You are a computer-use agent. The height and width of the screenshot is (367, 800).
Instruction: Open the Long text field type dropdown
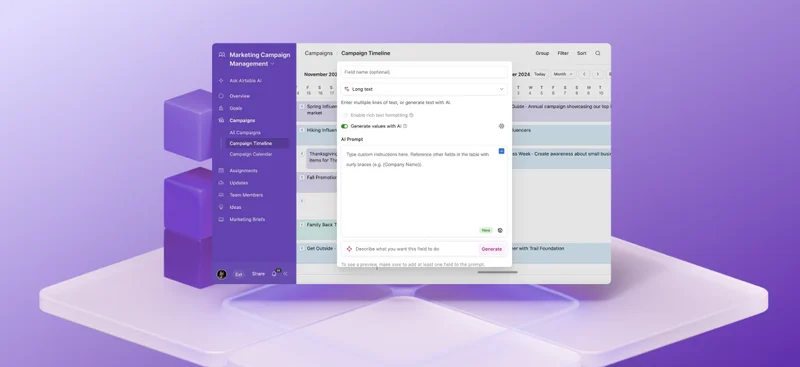424,89
